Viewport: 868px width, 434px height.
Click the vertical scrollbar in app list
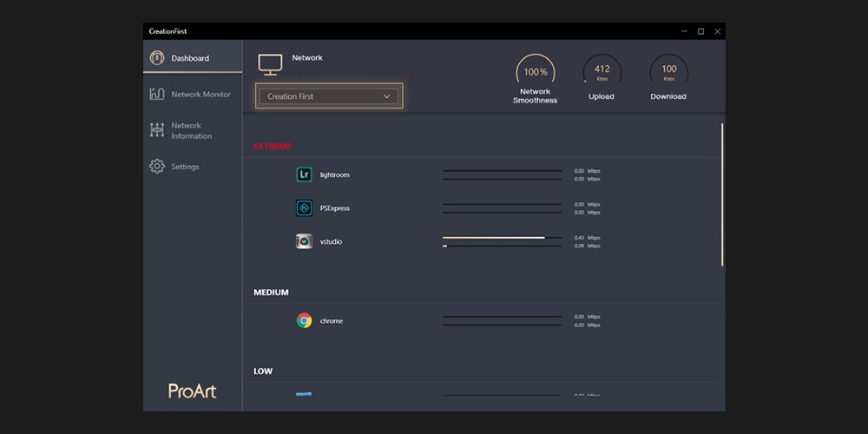(722, 195)
